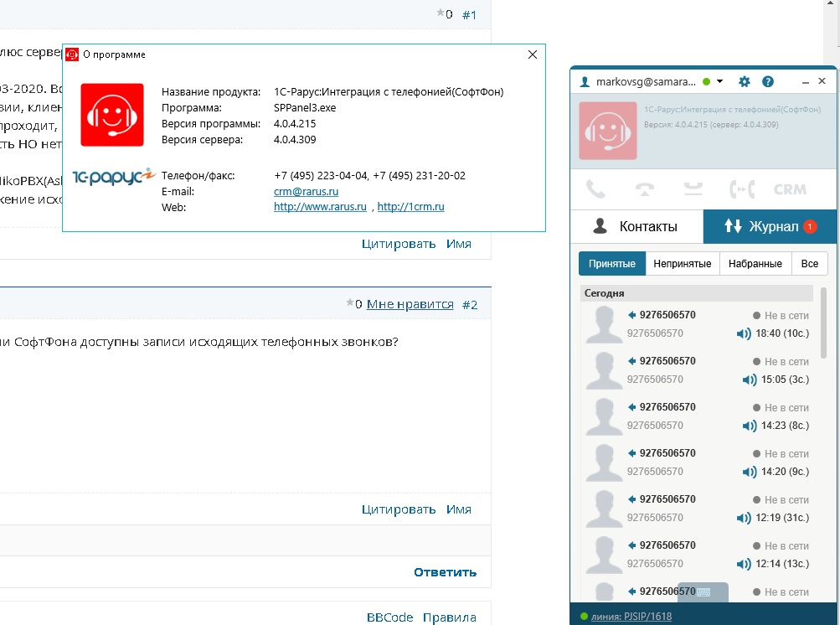Screen dimensions: 840x625
Task: Click the user icon next to markovsg@samara
Action: [585, 81]
